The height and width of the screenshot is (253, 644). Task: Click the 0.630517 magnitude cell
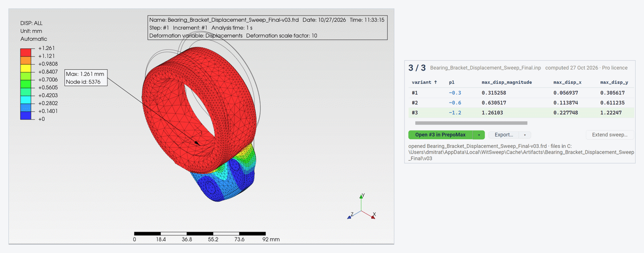[x=494, y=103]
